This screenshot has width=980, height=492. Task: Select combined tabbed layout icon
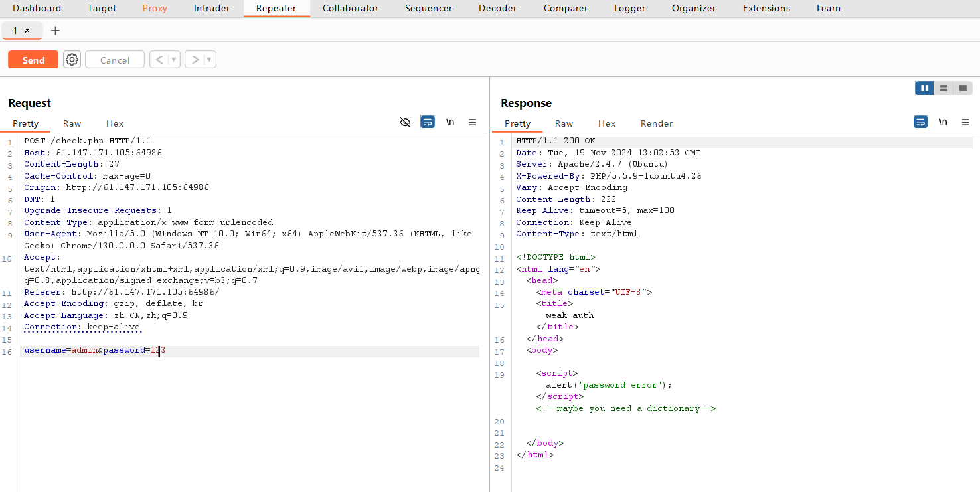point(963,88)
